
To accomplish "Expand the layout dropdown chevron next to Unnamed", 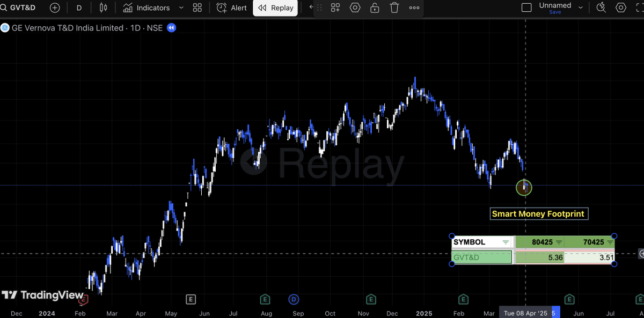I will 580,8.
